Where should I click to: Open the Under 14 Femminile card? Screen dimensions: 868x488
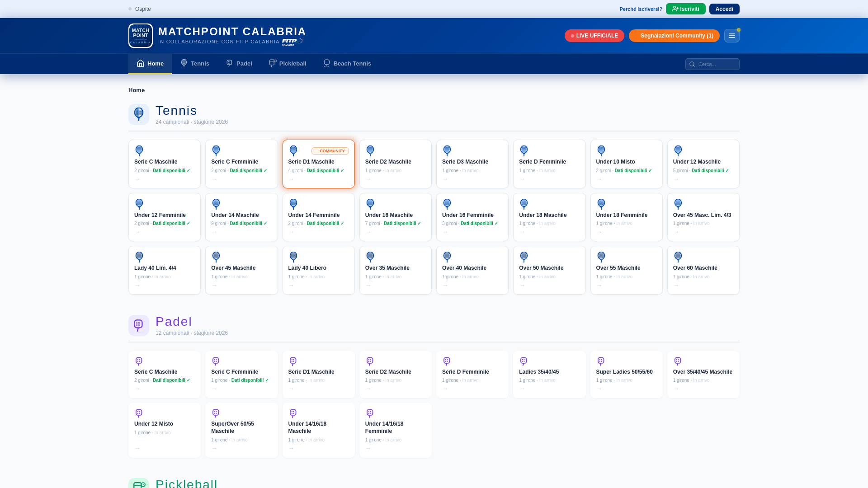point(319,217)
